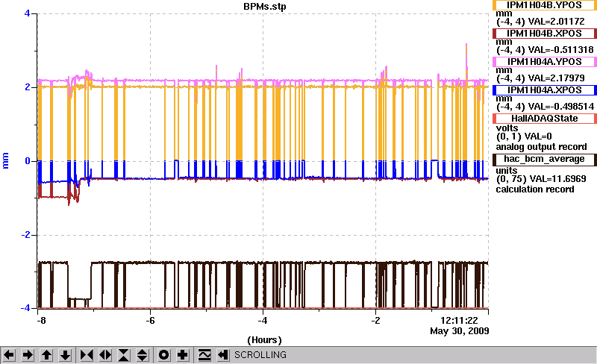Click the -2 y-axis tick label

point(25,235)
